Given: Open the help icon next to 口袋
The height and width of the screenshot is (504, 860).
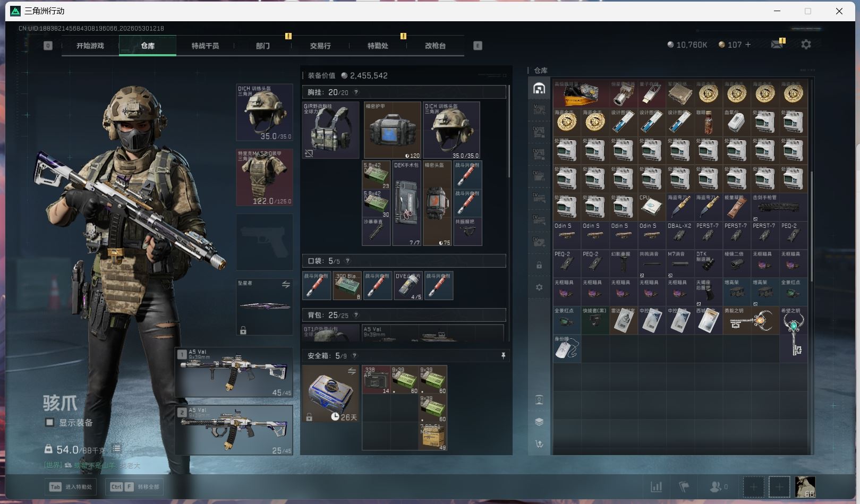Looking at the screenshot, I should pos(347,261).
